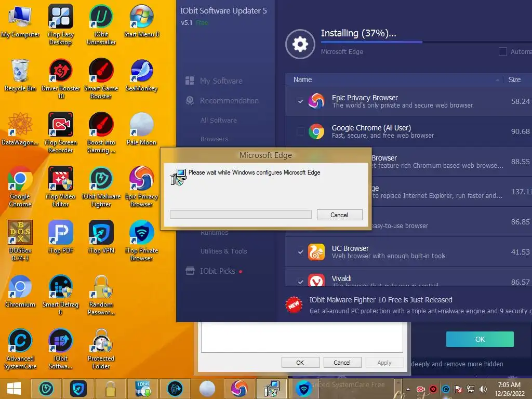Open IObit Malware Fighter 10 release promo

click(x=408, y=305)
